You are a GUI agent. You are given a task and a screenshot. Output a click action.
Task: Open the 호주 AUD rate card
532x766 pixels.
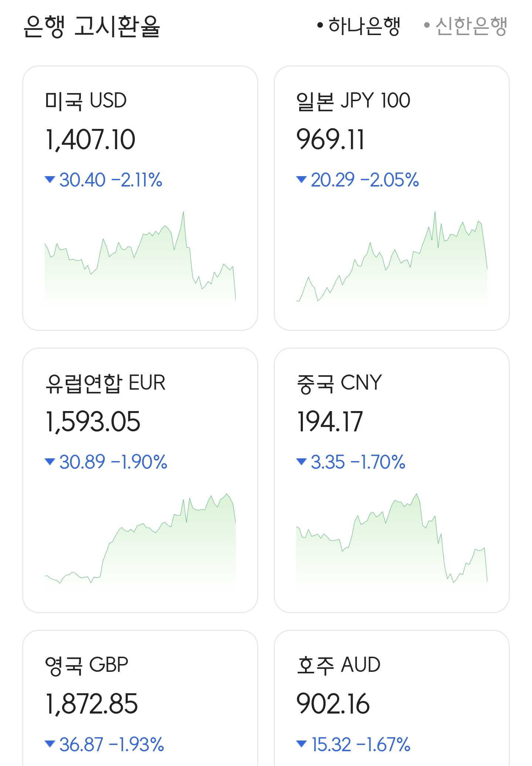point(392,698)
